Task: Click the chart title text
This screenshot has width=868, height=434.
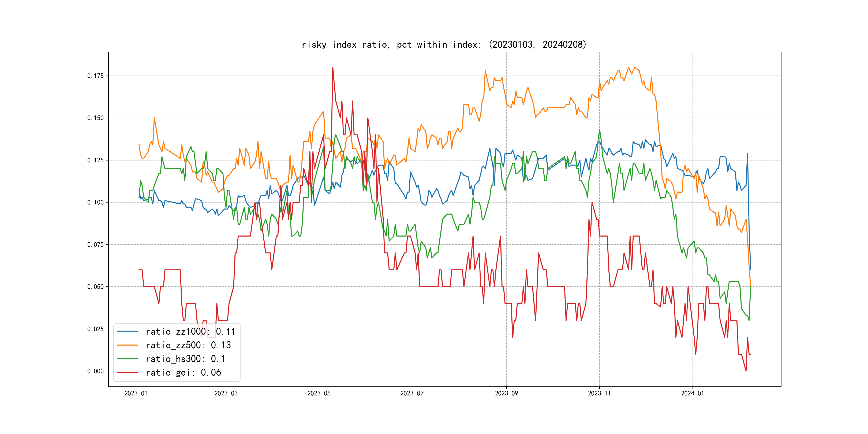Action: [444, 44]
